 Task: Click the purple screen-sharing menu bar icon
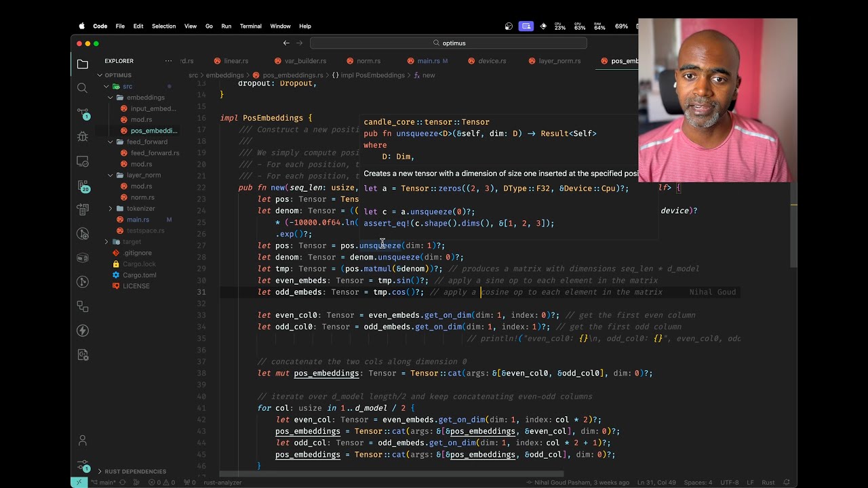tap(526, 26)
